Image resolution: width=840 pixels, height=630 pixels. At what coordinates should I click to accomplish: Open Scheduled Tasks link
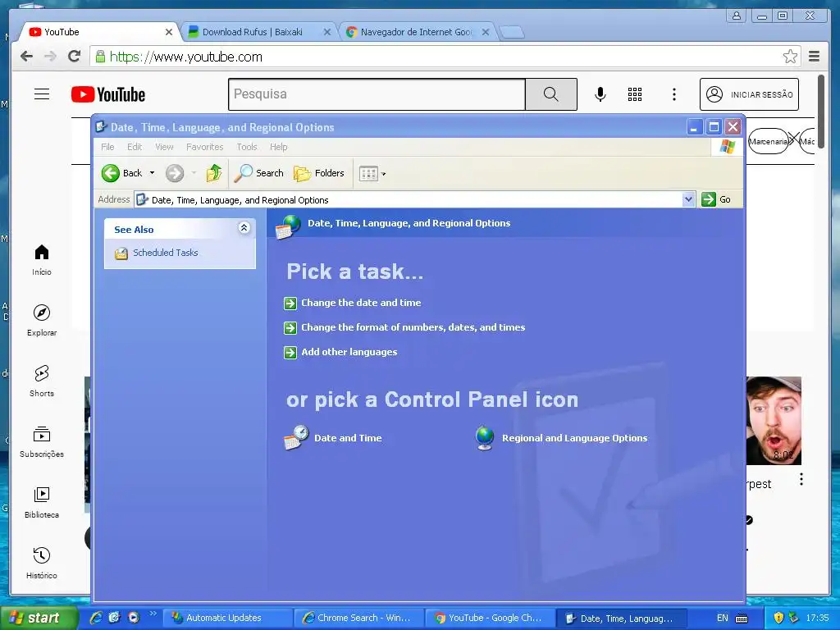coord(165,253)
